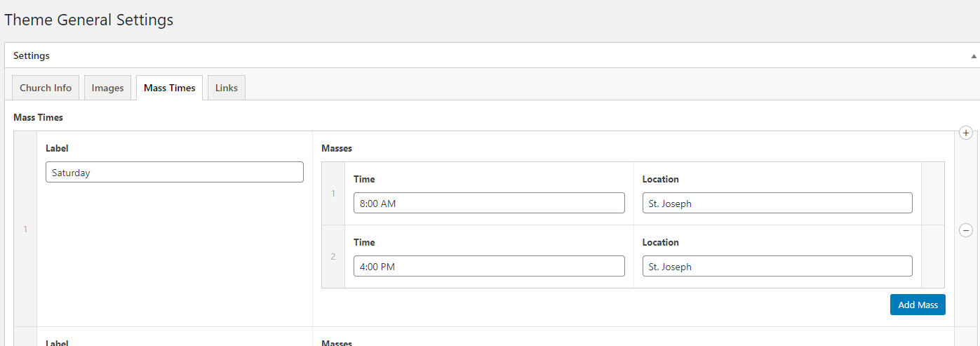Collapse the Settings panel with the arrow
Image resolution: width=980 pixels, height=346 pixels.
click(x=974, y=55)
